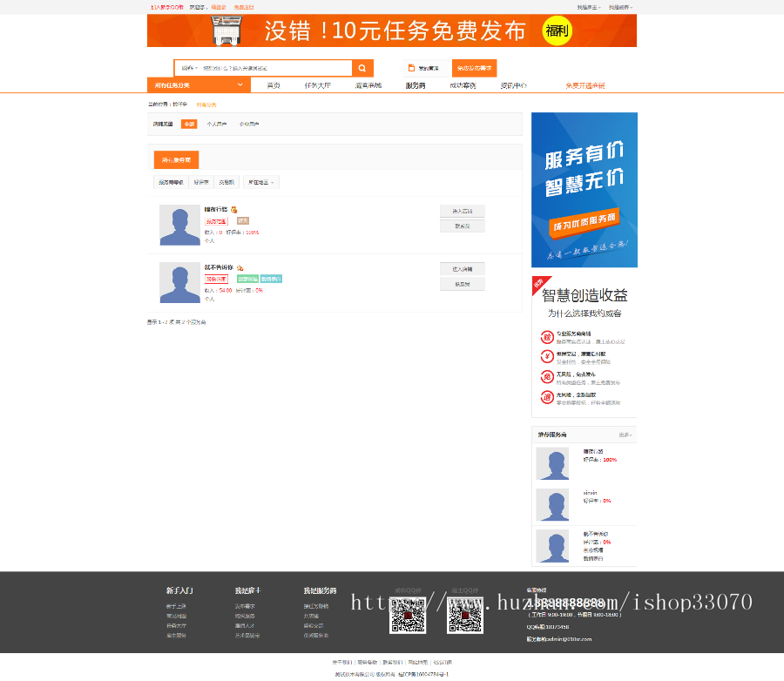Click the avatar of 就不告诉你
This screenshot has height=681, width=784.
[x=180, y=282]
